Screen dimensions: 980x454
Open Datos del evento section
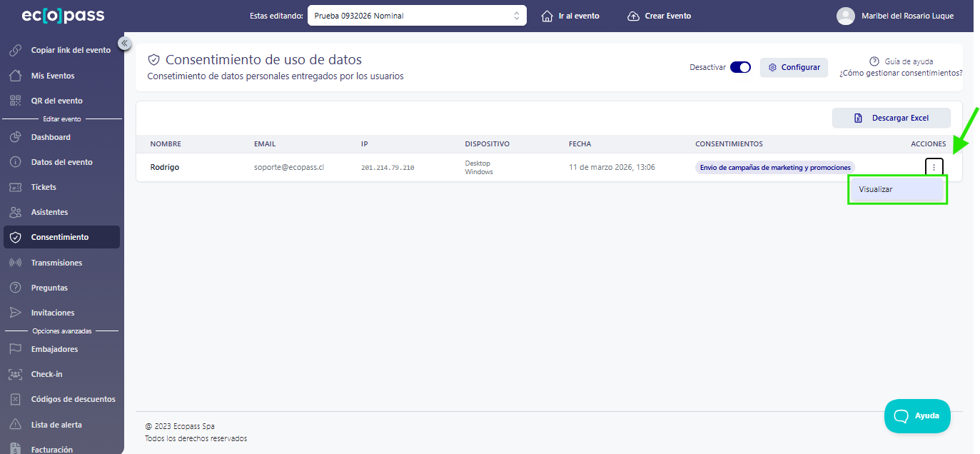62,162
